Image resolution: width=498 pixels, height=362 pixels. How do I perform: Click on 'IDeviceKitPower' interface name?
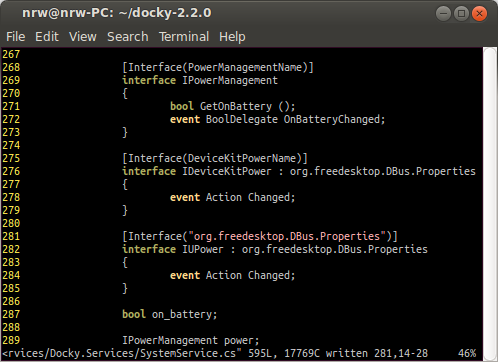pos(227,171)
